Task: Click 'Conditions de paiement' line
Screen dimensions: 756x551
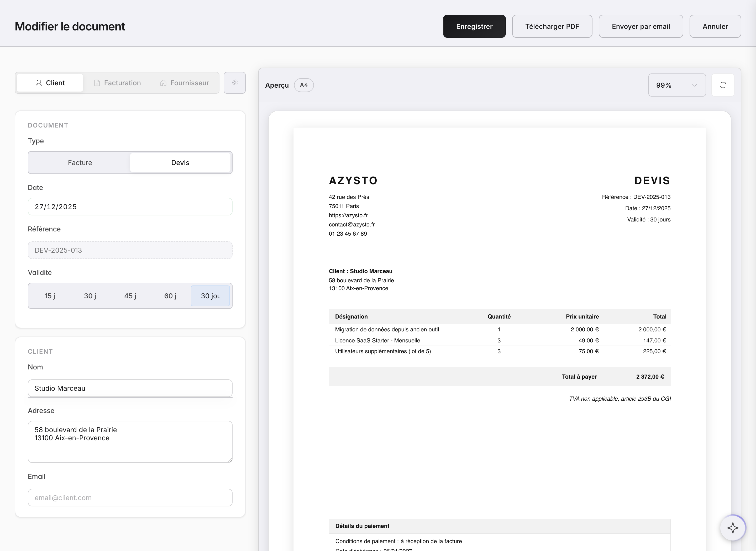Action: coord(399,541)
